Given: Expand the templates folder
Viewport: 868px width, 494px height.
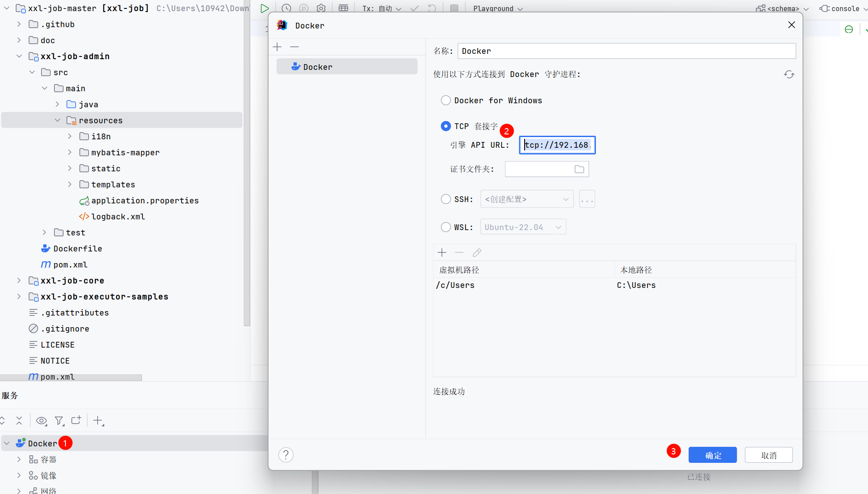Looking at the screenshot, I should pyautogui.click(x=69, y=184).
